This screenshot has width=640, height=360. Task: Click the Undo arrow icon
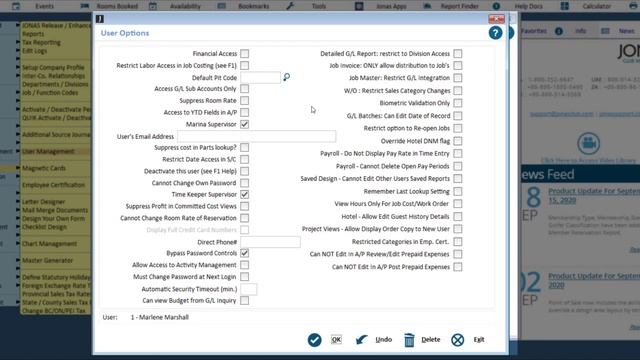tap(361, 340)
